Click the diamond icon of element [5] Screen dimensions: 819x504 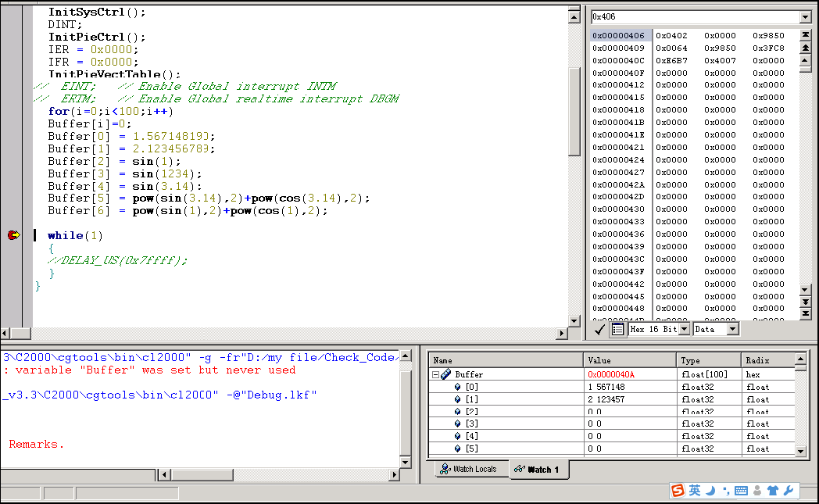click(x=457, y=449)
